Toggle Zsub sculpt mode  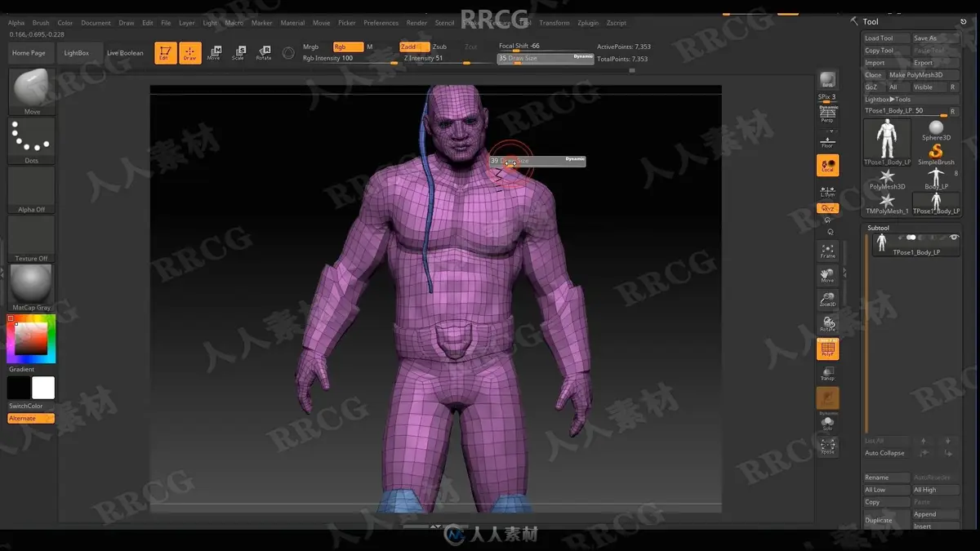coord(440,47)
